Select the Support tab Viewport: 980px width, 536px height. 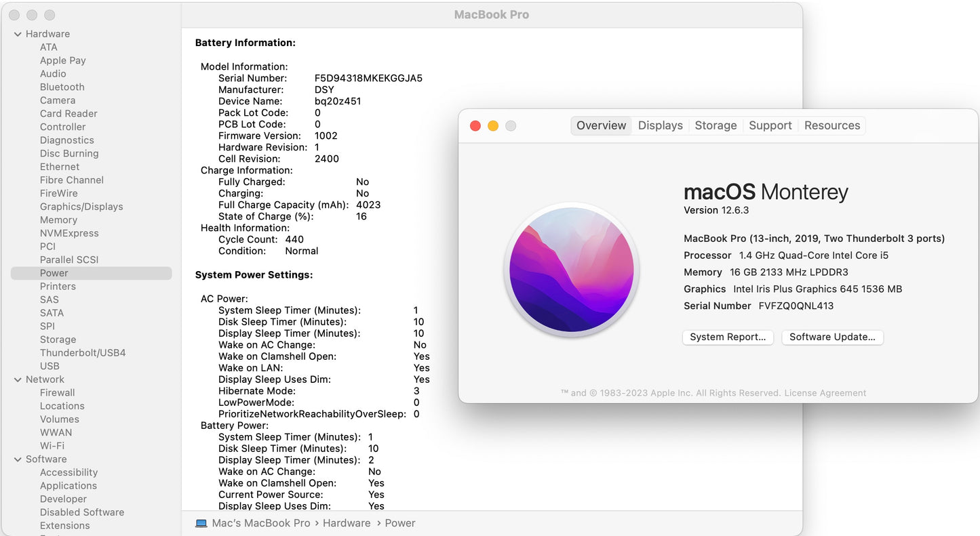(x=770, y=125)
